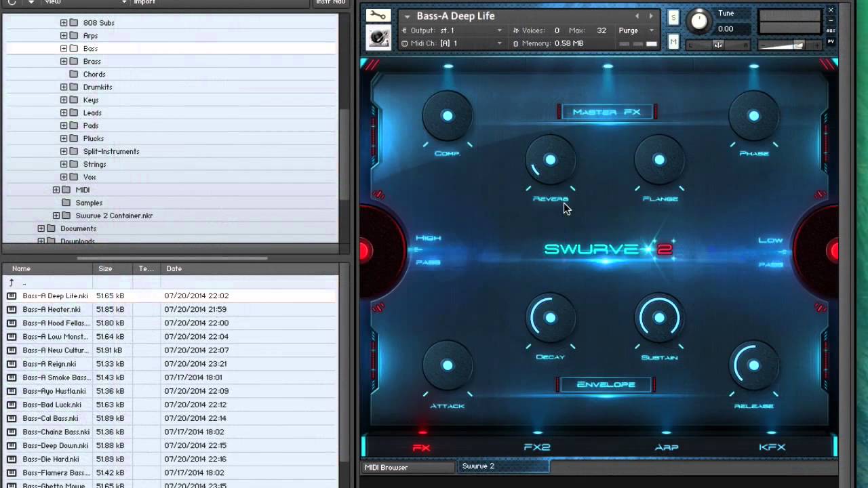Expand the Drumkits folder
Viewport: 868px width, 488px height.
[64, 87]
